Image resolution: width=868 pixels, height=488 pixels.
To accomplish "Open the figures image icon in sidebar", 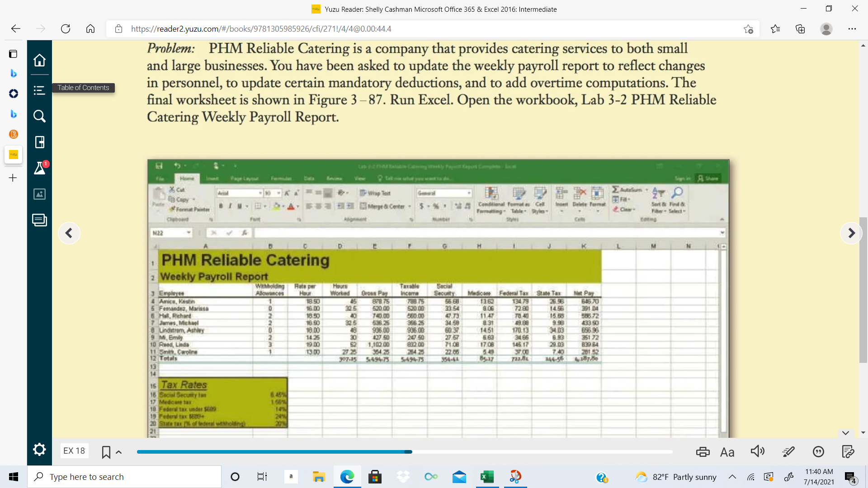I will (39, 194).
